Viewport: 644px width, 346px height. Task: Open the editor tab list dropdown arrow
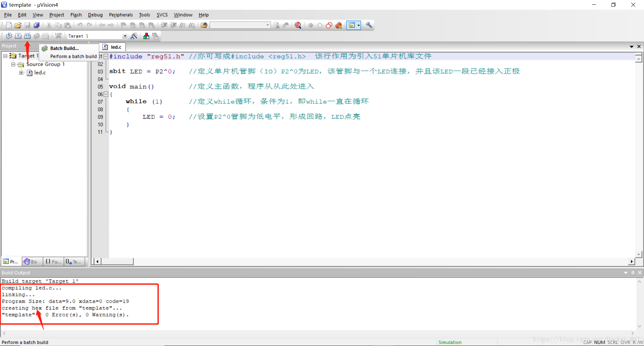pyautogui.click(x=632, y=47)
